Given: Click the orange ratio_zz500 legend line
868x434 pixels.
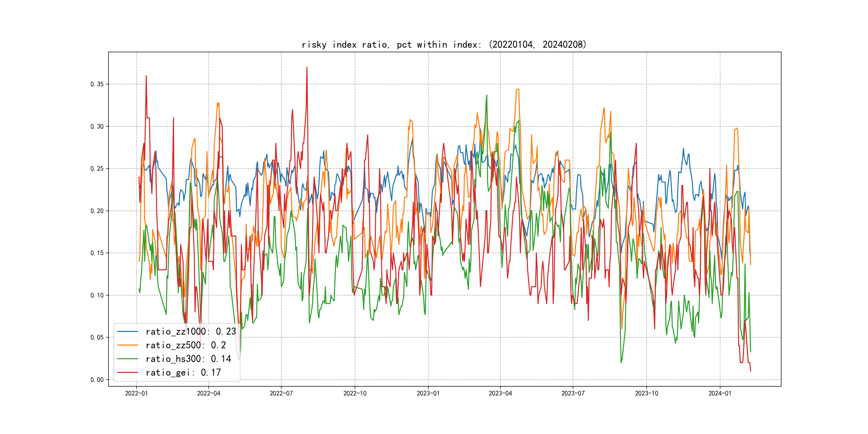Looking at the screenshot, I should coord(127,345).
